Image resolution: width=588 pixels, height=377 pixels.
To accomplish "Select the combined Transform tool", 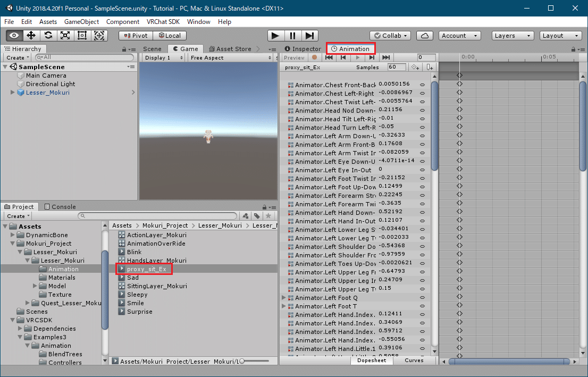I will pyautogui.click(x=99, y=36).
